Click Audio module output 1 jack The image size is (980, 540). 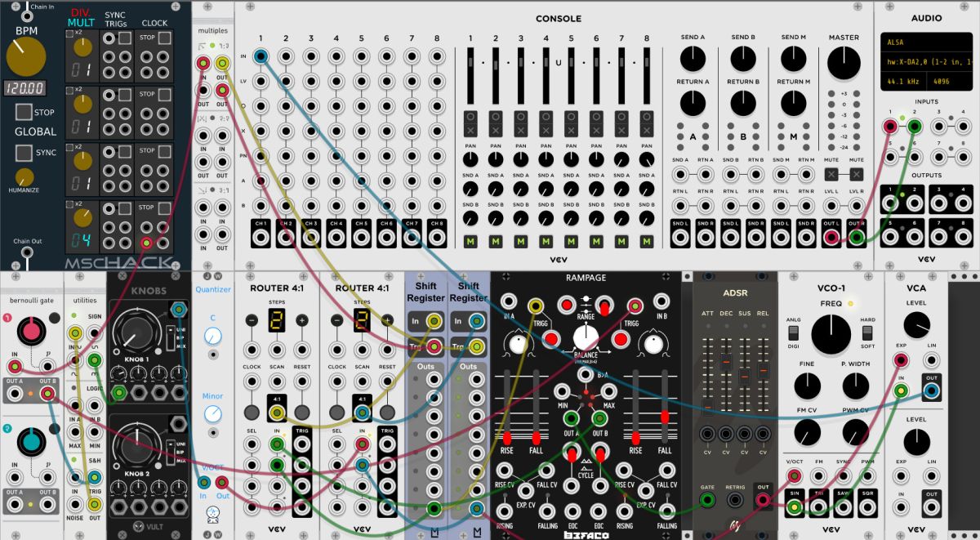891,202
